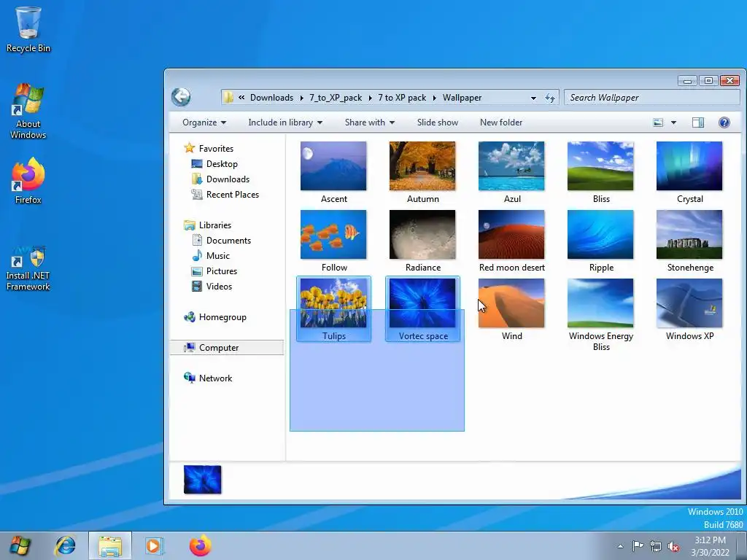This screenshot has width=747, height=560.
Task: Open the Share with dropdown
Action: pos(370,122)
